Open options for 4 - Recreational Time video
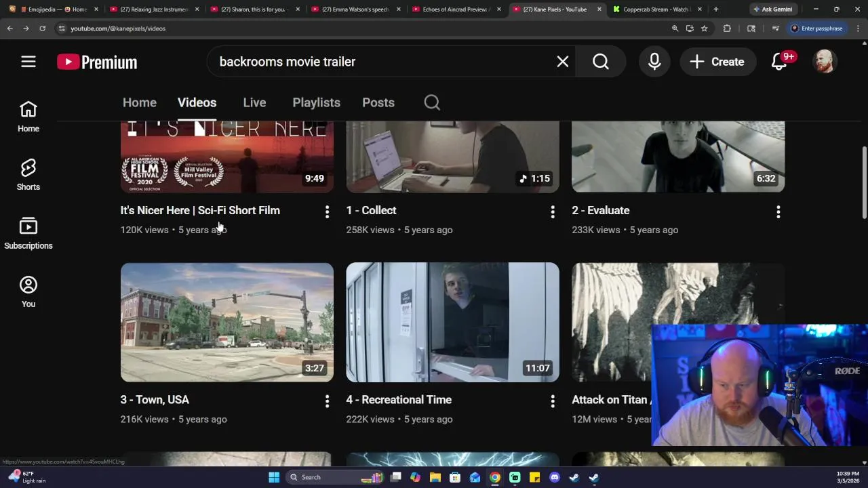The width and height of the screenshot is (868, 488). pyautogui.click(x=553, y=401)
